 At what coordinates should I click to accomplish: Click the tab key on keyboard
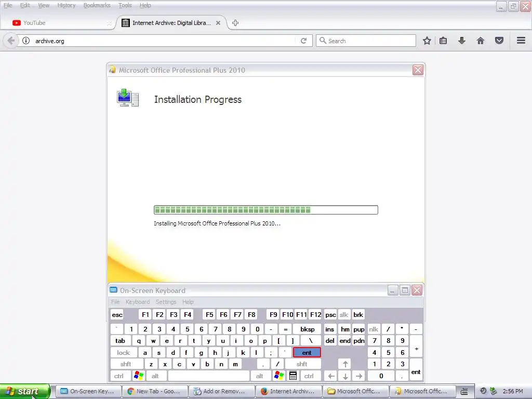(121, 341)
